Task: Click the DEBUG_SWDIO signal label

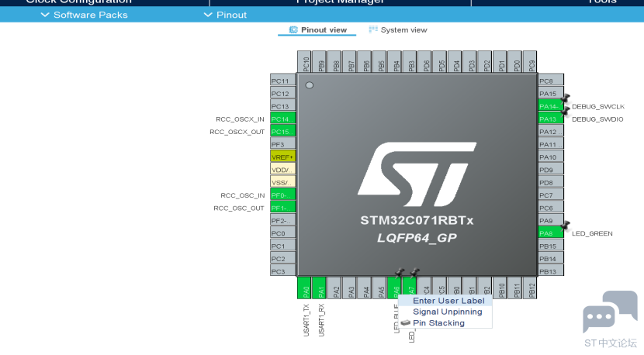Action: click(x=597, y=119)
